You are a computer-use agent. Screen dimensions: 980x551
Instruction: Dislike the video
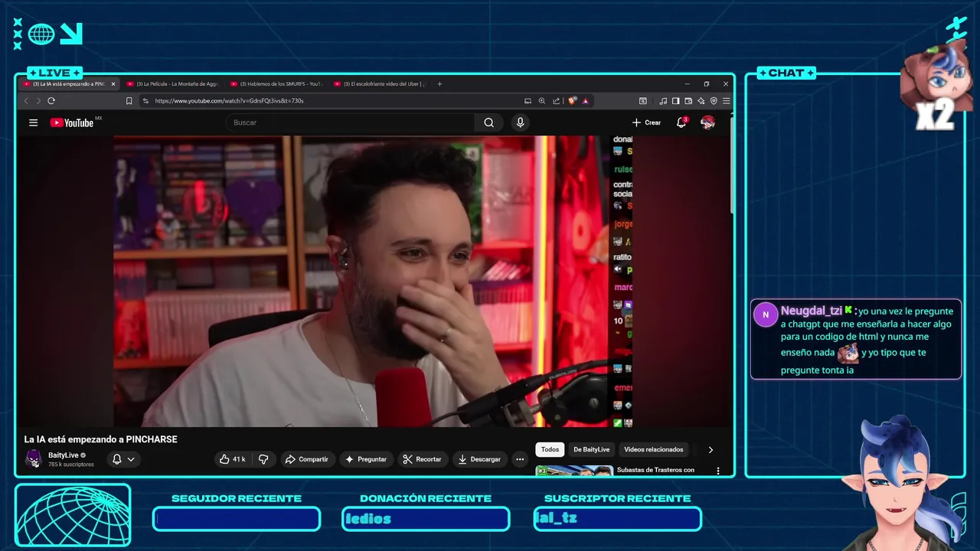(263, 459)
